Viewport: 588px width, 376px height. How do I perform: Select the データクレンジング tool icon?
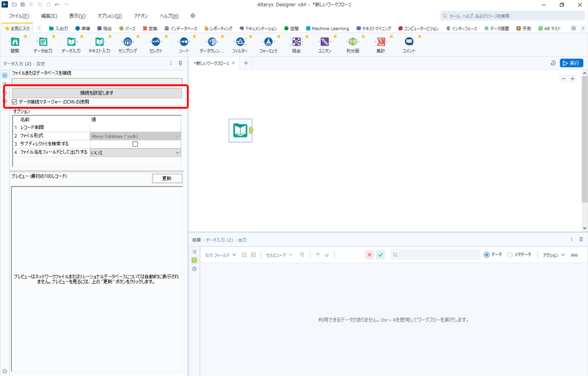[x=212, y=42]
